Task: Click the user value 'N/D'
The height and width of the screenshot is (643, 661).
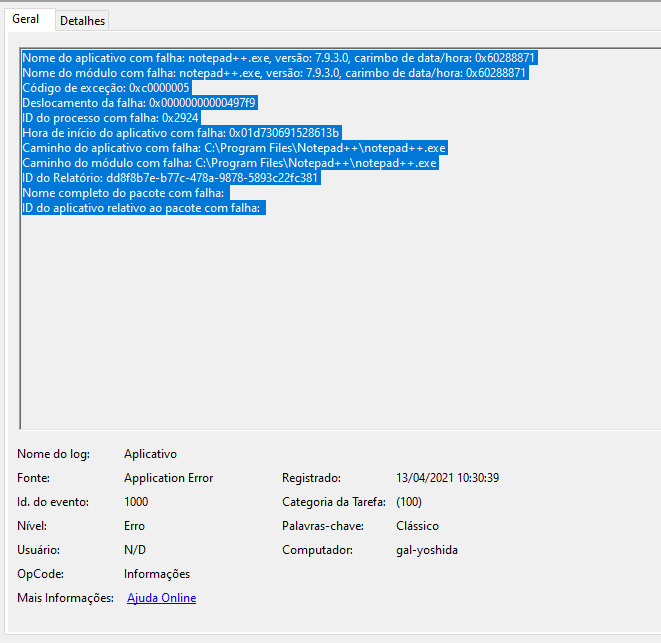Action: 135,550
